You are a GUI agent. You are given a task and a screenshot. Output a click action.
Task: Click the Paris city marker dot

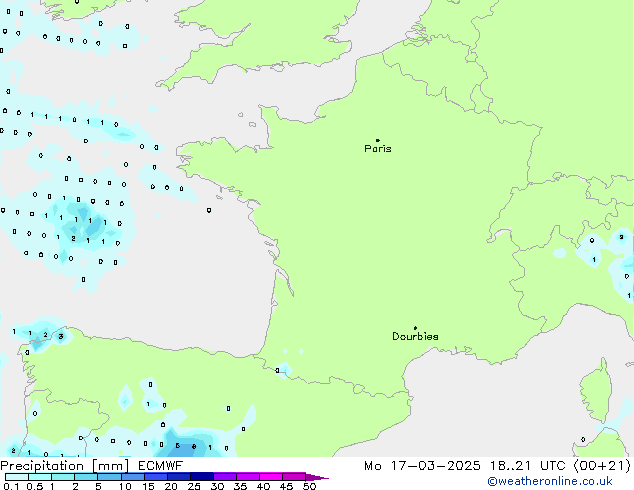click(377, 140)
